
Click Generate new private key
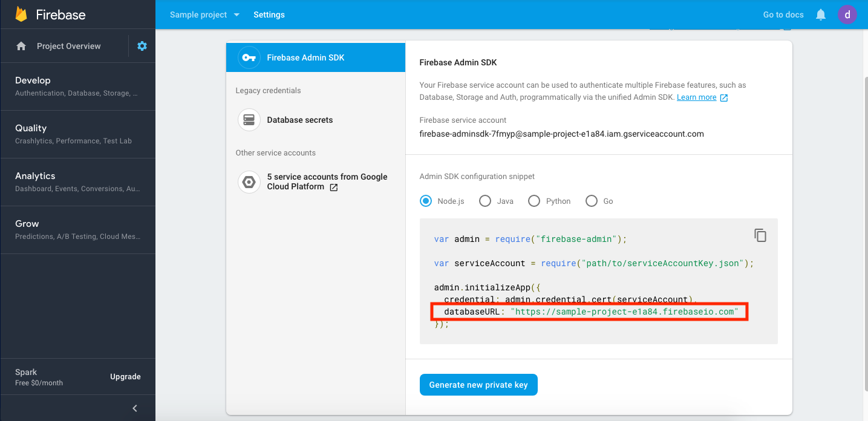click(478, 384)
